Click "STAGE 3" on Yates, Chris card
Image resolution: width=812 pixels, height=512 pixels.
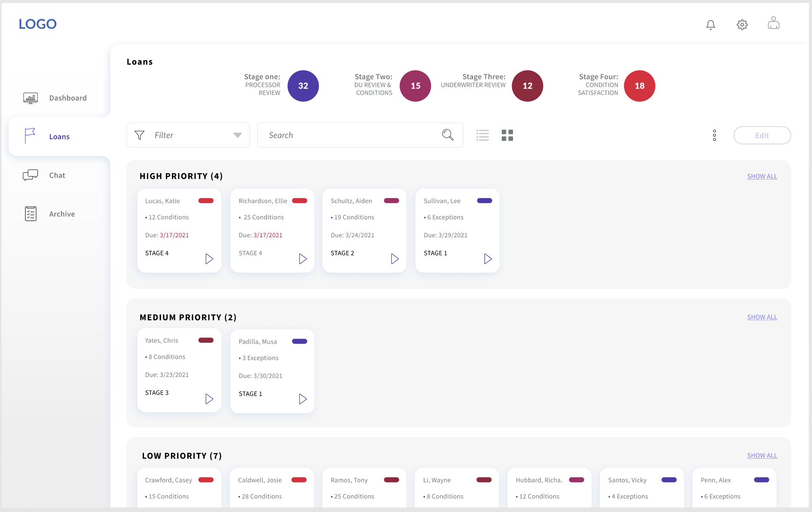tap(157, 393)
